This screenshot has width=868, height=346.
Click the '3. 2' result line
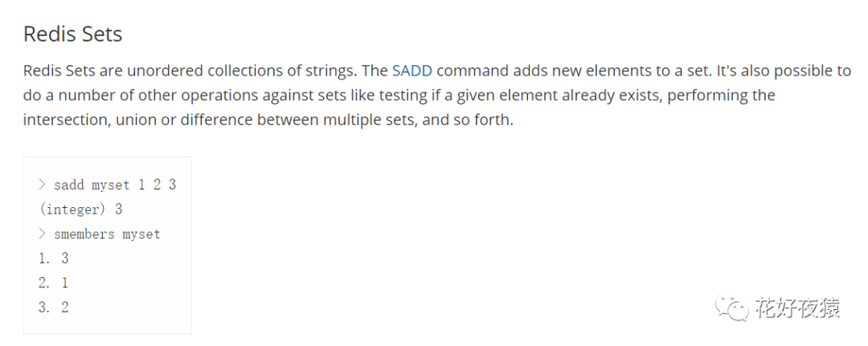click(x=54, y=307)
